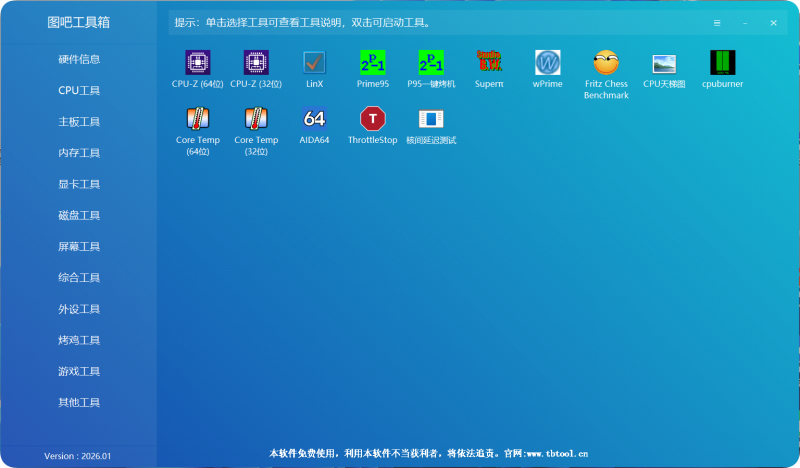Select Core Temp (32位) thermometer icon
The height and width of the screenshot is (468, 800).
[256, 118]
